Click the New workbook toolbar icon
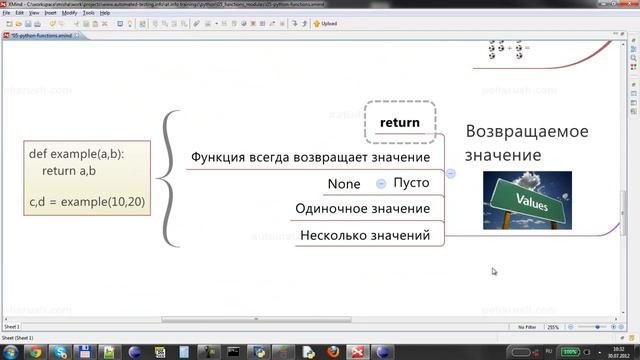The height and width of the screenshot is (360, 640). (9, 24)
